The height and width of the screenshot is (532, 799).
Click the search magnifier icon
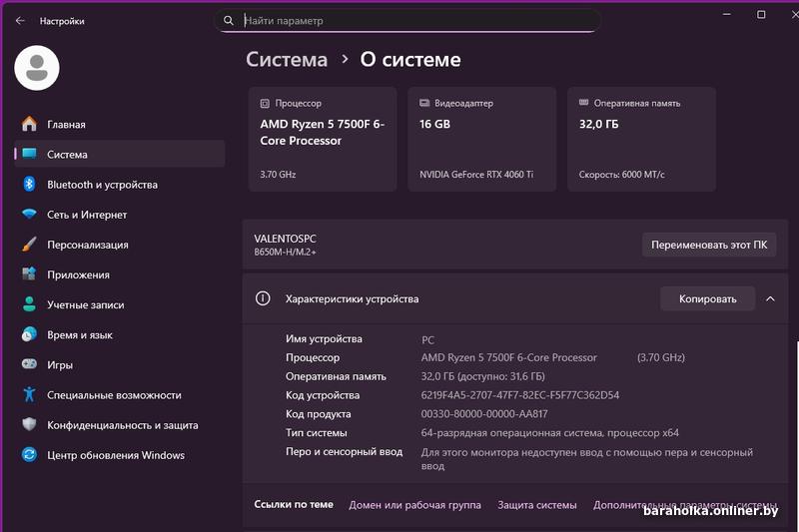[229, 20]
